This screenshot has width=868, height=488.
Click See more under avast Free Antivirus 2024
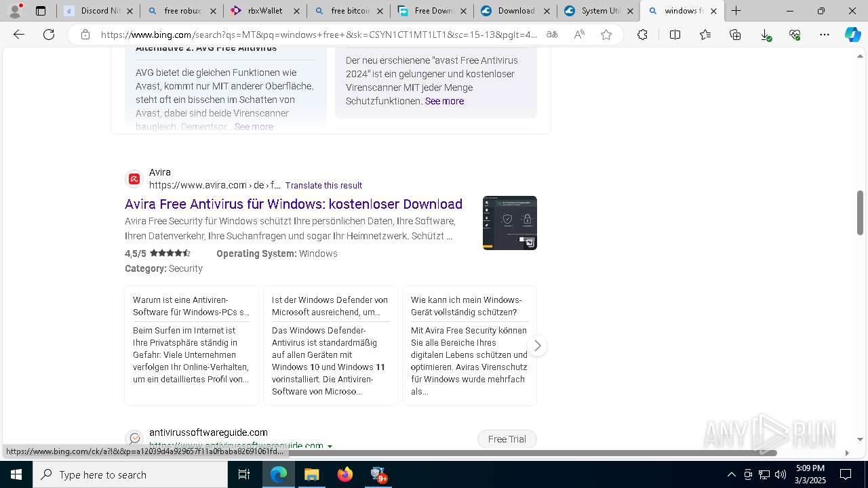pyautogui.click(x=444, y=101)
